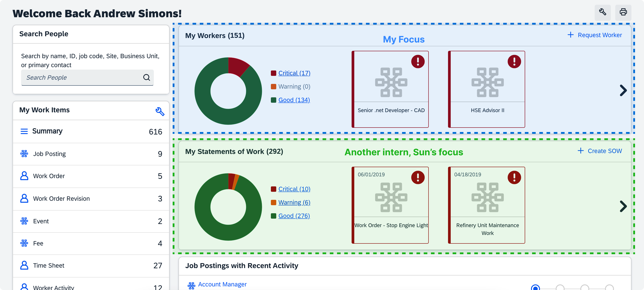
Task: Click the Summary list icon
Action: tap(24, 131)
